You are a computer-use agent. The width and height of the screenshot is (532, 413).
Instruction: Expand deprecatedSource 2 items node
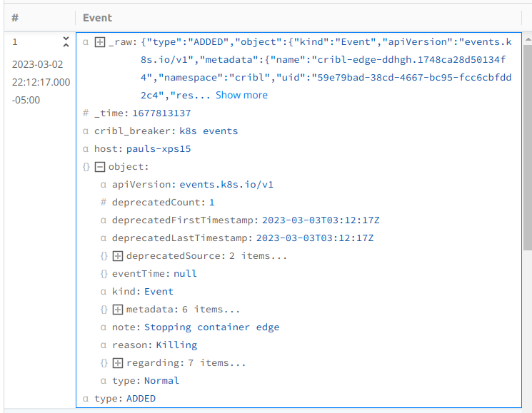click(x=118, y=256)
